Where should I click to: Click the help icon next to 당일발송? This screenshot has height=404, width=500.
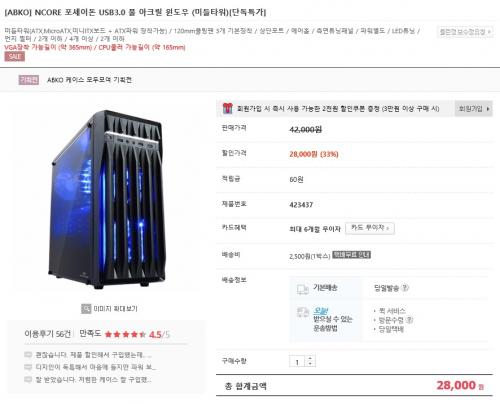point(405,288)
